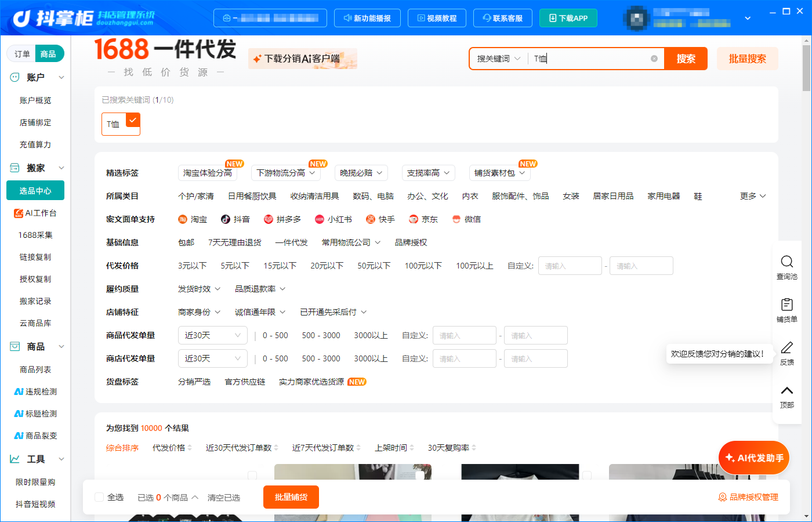
Task: Open AI工作台 in the sidebar
Action: (35, 213)
